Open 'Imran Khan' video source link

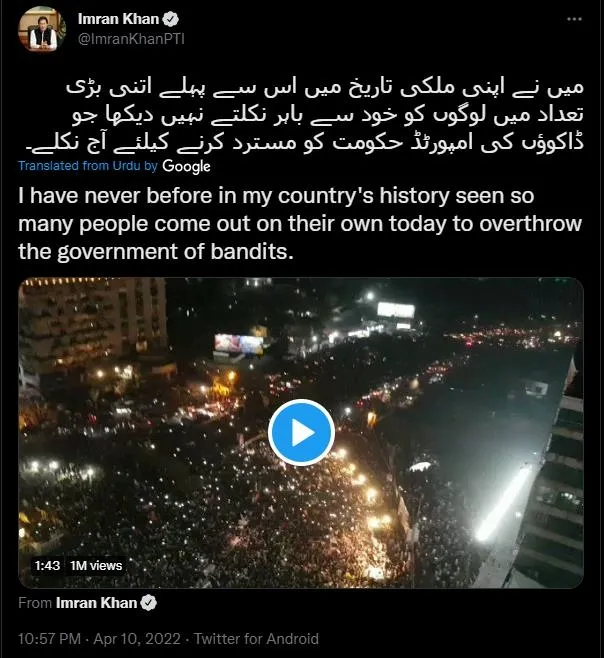point(97,603)
